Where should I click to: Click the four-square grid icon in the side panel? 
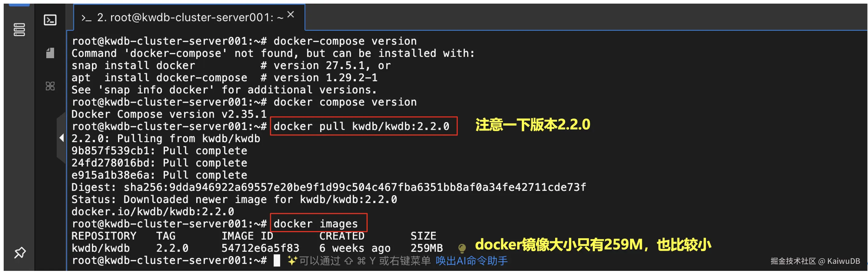tap(50, 86)
